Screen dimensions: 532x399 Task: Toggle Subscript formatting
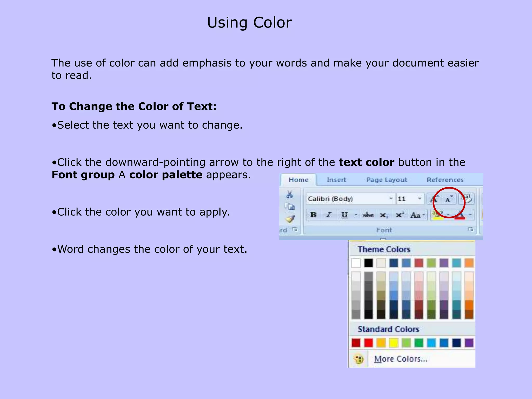click(x=384, y=215)
